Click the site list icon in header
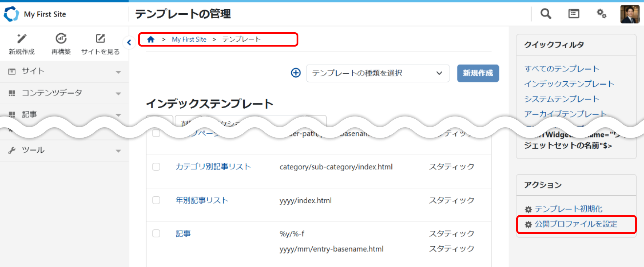Screen dimensions: 644x267 [x=574, y=14]
